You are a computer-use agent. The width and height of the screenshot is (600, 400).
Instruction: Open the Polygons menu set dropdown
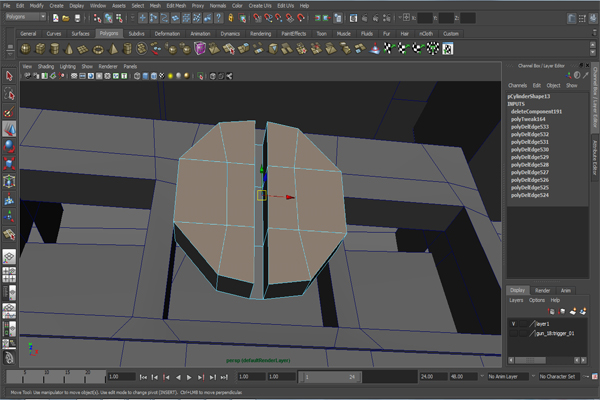coord(26,17)
